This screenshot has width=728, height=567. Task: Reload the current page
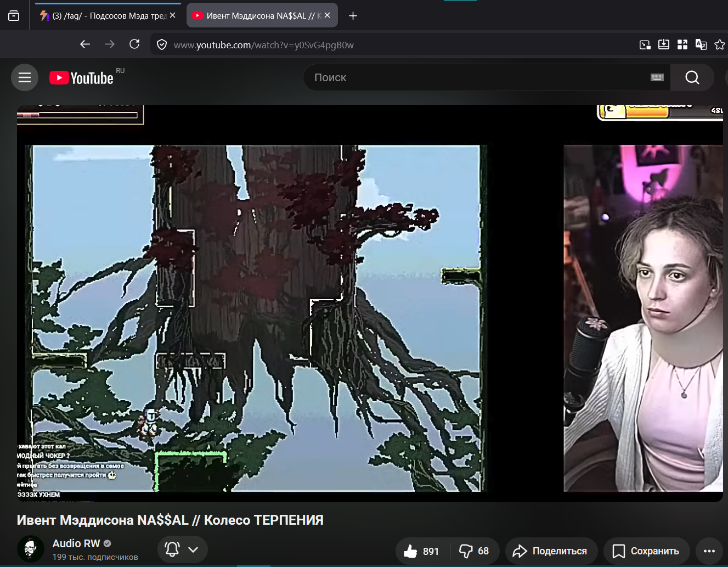134,44
